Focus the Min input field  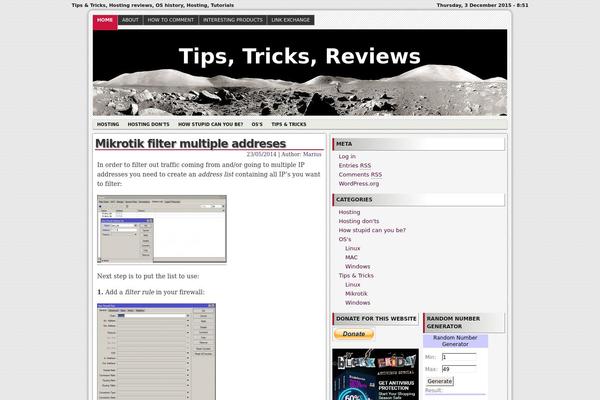tap(459, 357)
